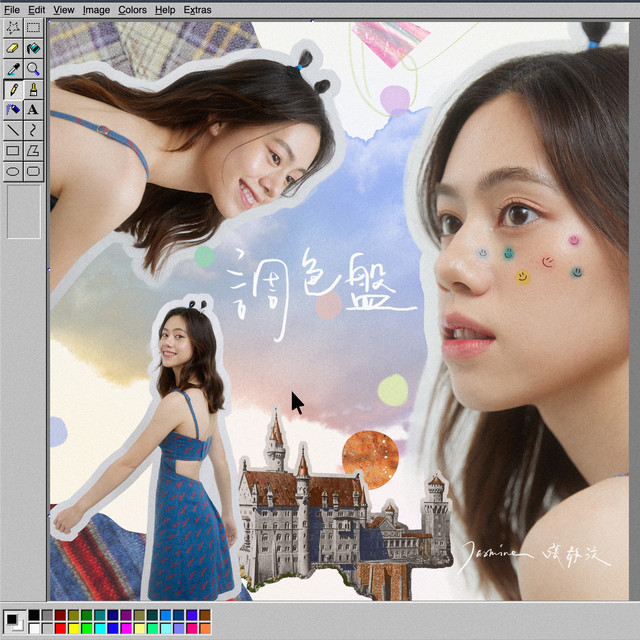
Task: Activate the Pick Color eyedropper tool
Action: pyautogui.click(x=13, y=69)
